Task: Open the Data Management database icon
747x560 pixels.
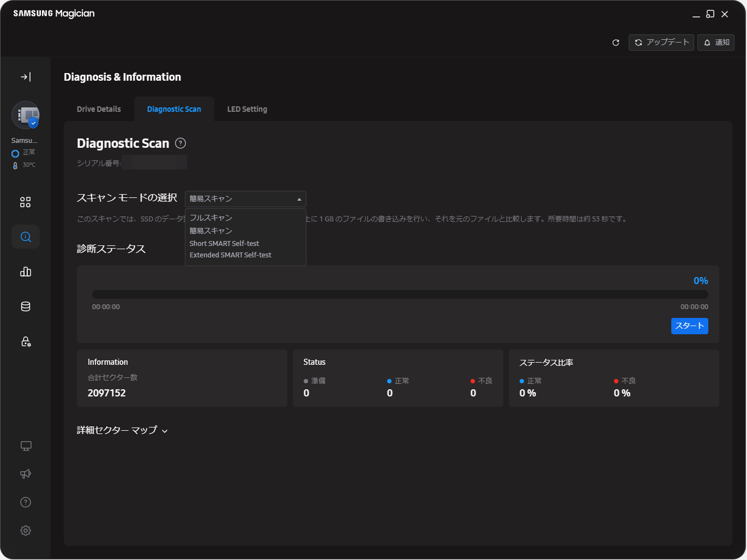Action: (25, 306)
